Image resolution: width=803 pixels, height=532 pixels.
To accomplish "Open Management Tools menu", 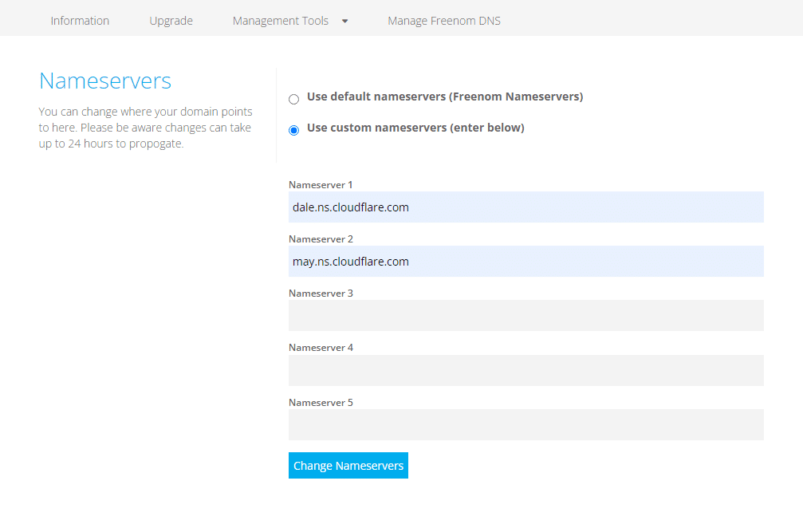I will click(280, 21).
